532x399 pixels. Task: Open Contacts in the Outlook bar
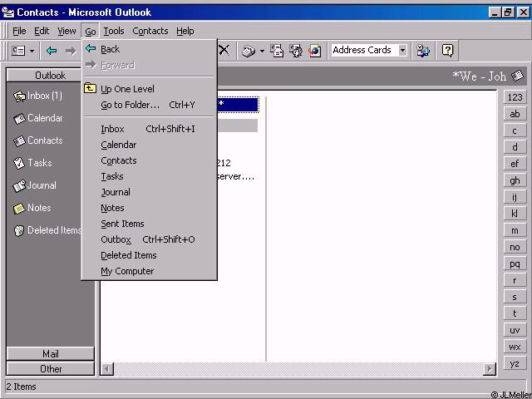[x=38, y=140]
